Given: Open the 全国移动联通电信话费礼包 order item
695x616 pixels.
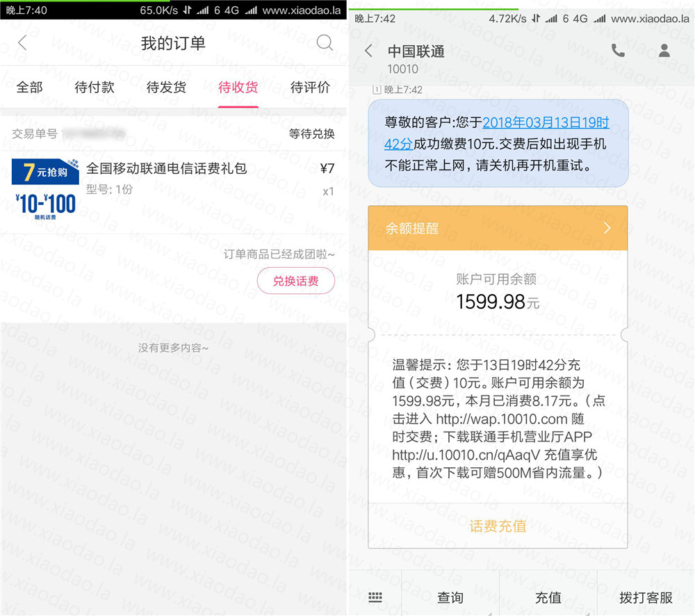Looking at the screenshot, I should coord(166,168).
